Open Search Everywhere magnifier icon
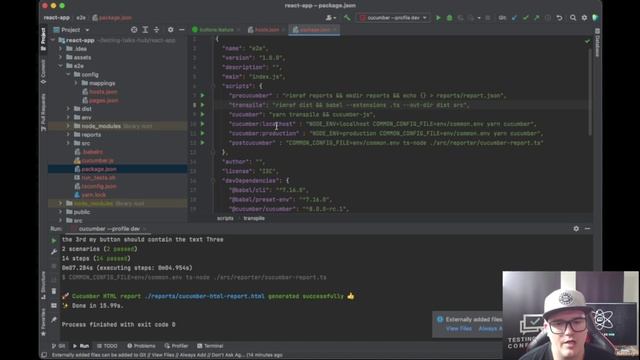The width and height of the screenshot is (640, 360). pos(573,18)
